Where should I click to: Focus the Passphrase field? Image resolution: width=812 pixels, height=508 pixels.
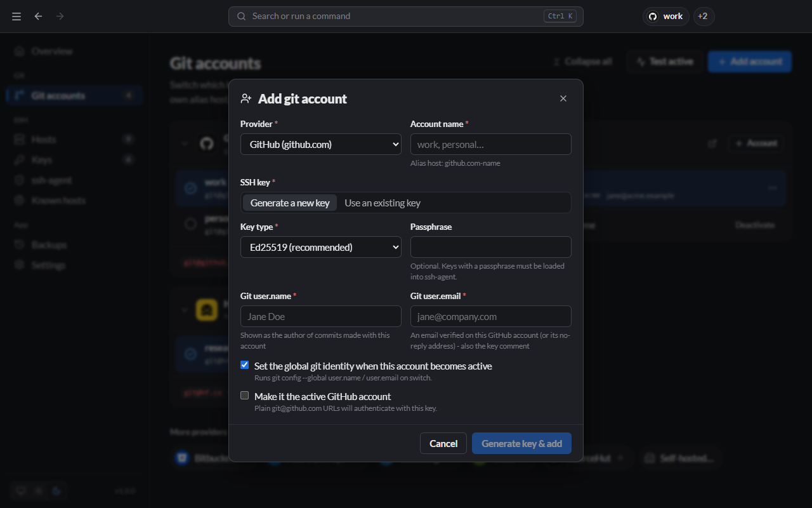coord(491,247)
